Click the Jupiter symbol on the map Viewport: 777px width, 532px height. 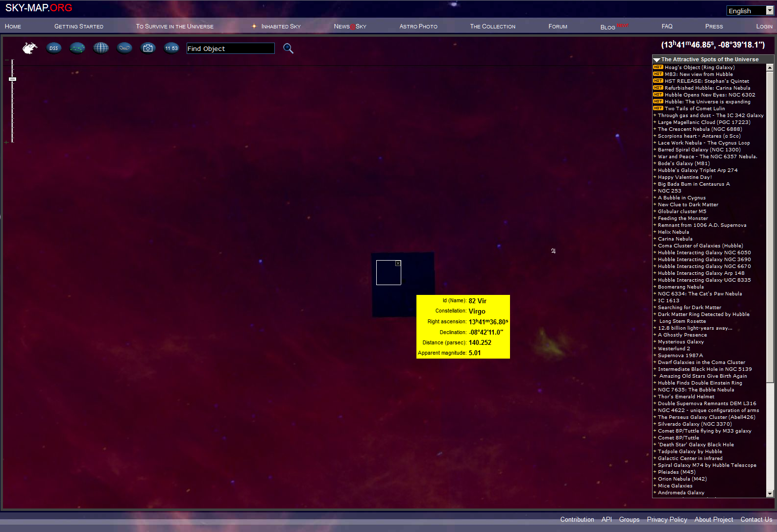553,251
